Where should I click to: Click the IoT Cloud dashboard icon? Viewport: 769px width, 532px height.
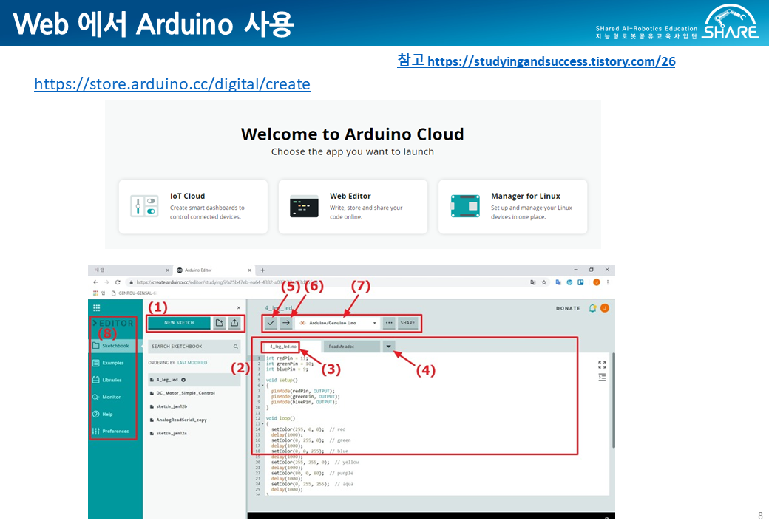[144, 206]
